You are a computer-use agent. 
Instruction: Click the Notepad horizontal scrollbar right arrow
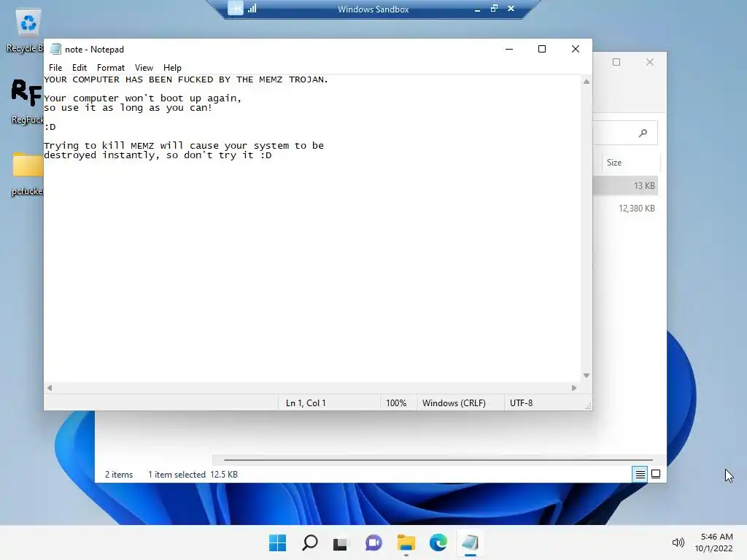[x=573, y=388]
